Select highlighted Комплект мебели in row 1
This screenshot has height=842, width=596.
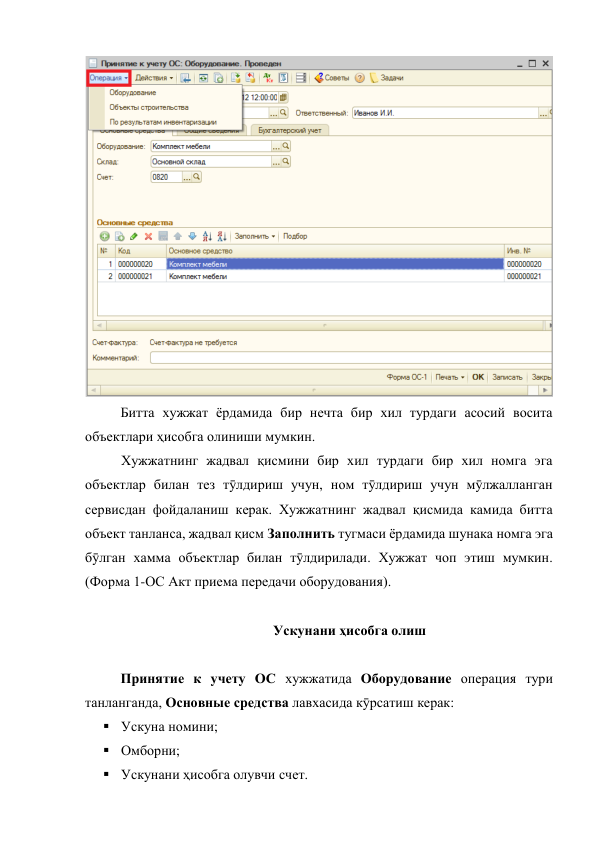tap(335, 264)
